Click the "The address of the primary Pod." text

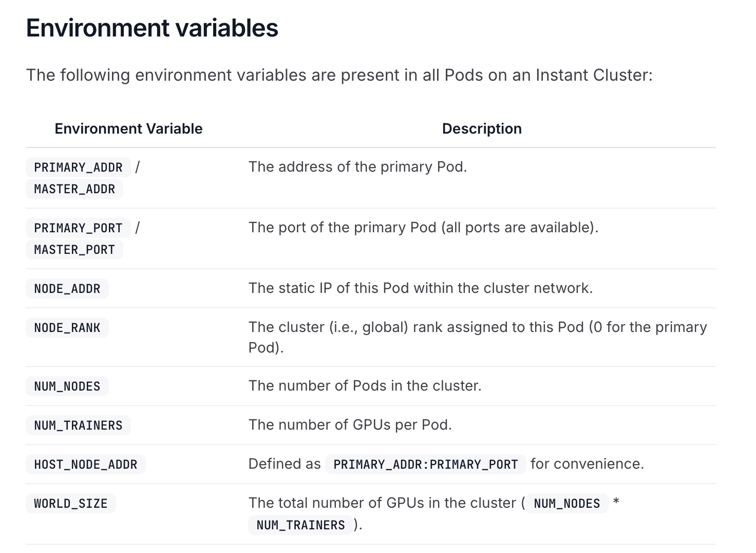357,167
